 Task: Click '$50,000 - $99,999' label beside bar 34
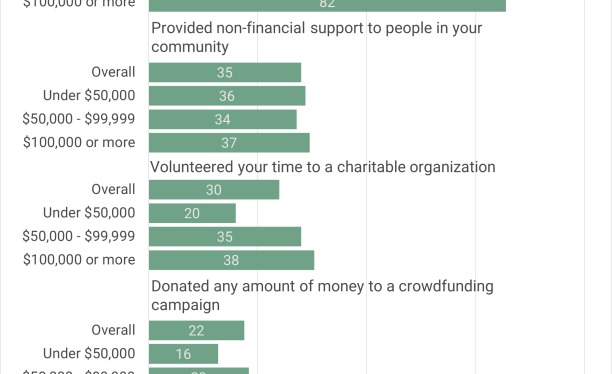click(x=79, y=119)
